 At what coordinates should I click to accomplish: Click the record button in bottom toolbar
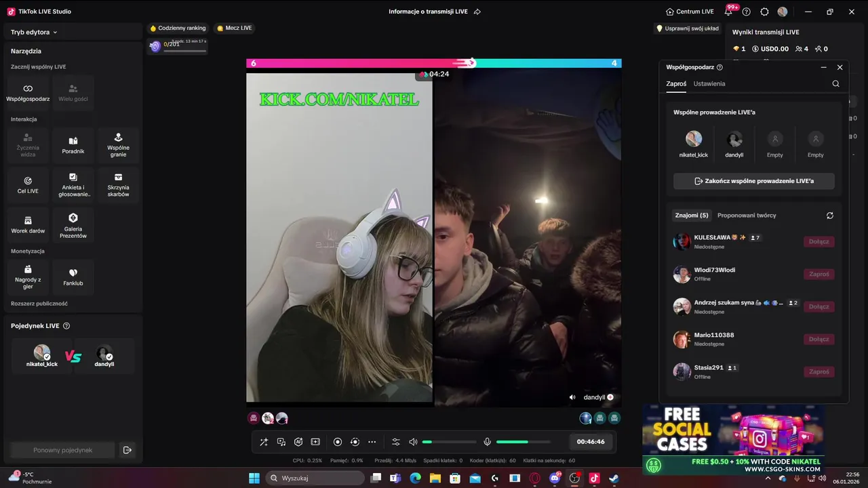(x=338, y=442)
